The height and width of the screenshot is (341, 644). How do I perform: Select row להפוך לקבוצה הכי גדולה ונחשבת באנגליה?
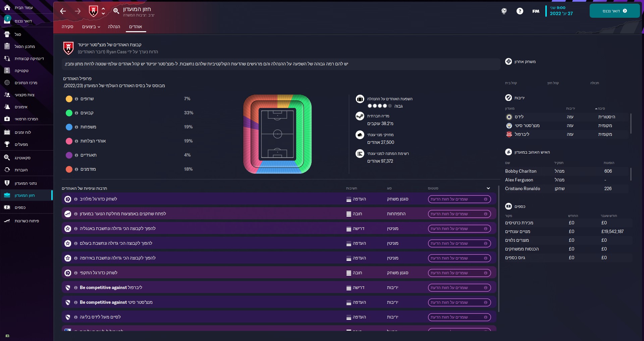click(279, 229)
